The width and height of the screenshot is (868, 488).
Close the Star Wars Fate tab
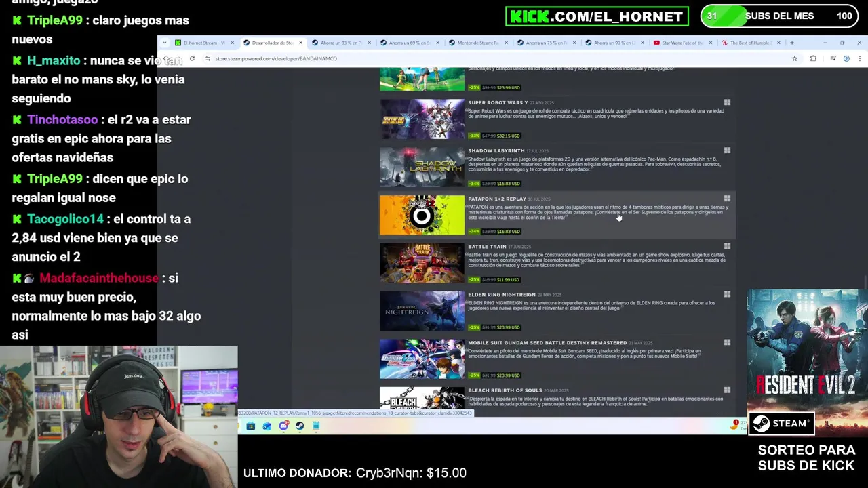click(710, 43)
